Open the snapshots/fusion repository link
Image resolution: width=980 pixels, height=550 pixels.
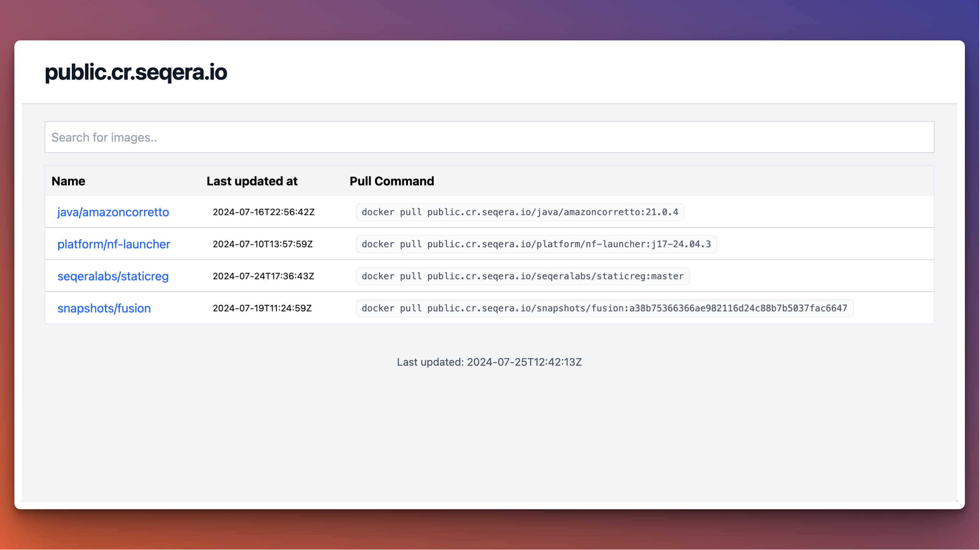104,308
